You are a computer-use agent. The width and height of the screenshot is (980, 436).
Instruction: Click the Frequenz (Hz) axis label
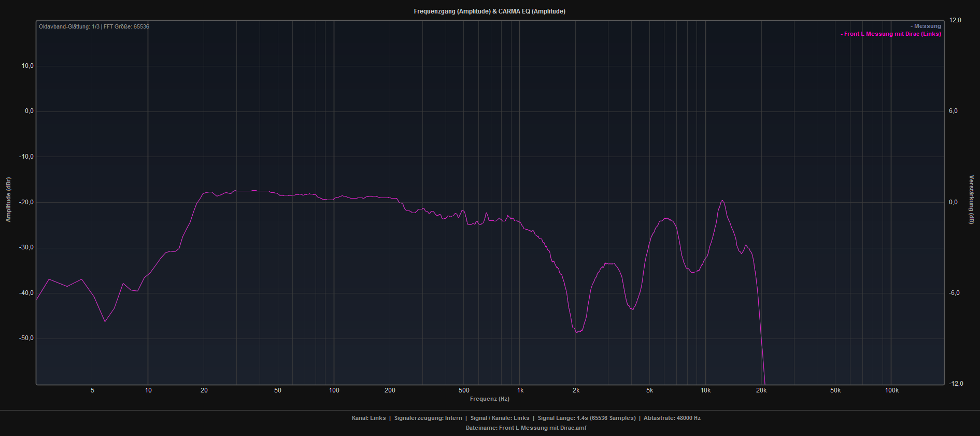point(489,399)
